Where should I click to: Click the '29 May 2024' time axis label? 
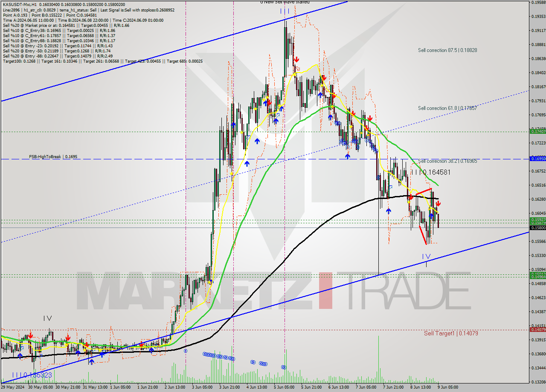pyautogui.click(x=13, y=387)
